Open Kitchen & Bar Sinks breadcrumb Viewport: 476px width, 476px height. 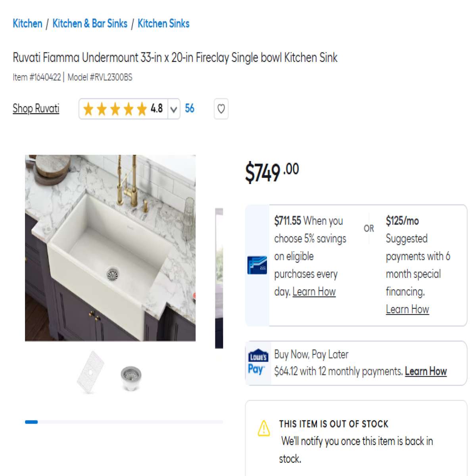[x=90, y=23]
